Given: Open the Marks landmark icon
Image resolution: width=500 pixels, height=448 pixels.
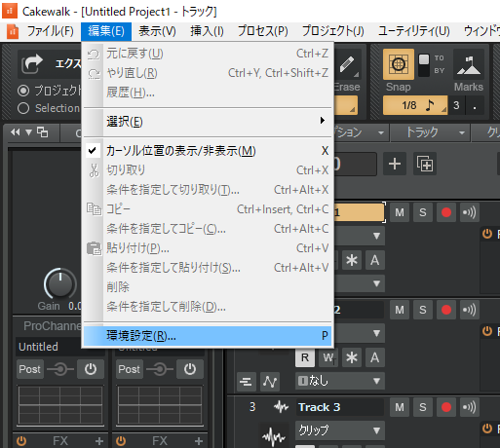Looking at the screenshot, I should point(468,64).
